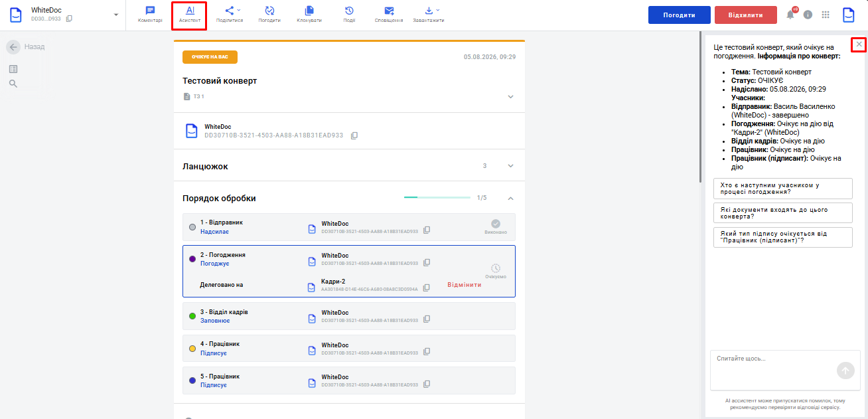Copy ID in the 3 - Відділ кадрів row
868x419 pixels.
tap(427, 319)
